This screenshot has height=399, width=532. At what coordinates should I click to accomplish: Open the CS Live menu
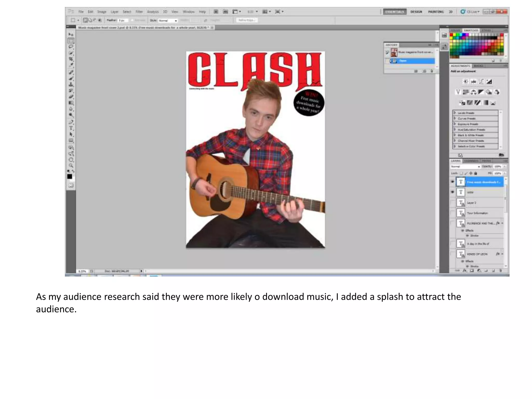[470, 12]
